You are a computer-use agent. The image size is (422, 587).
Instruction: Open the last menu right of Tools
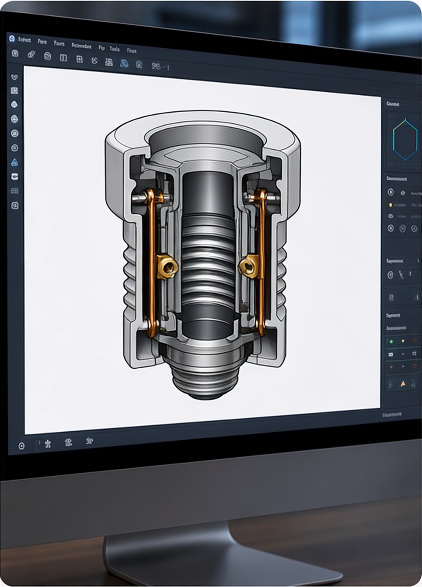click(131, 50)
